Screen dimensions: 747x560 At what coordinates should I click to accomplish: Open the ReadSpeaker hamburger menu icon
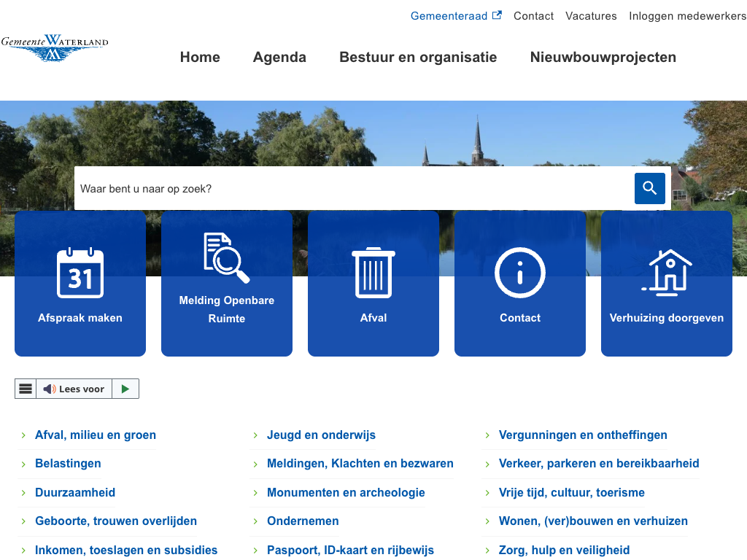click(26, 389)
